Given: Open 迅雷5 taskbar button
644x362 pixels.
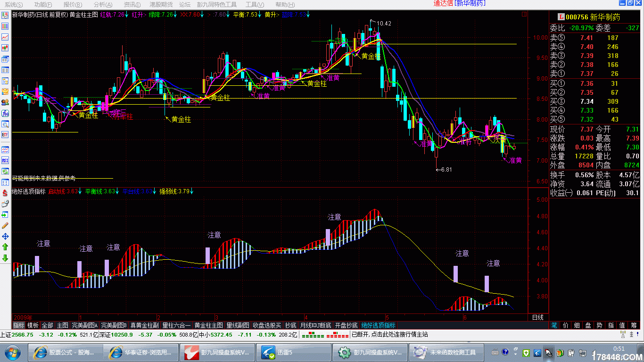Looking at the screenshot, I should coord(293,352).
